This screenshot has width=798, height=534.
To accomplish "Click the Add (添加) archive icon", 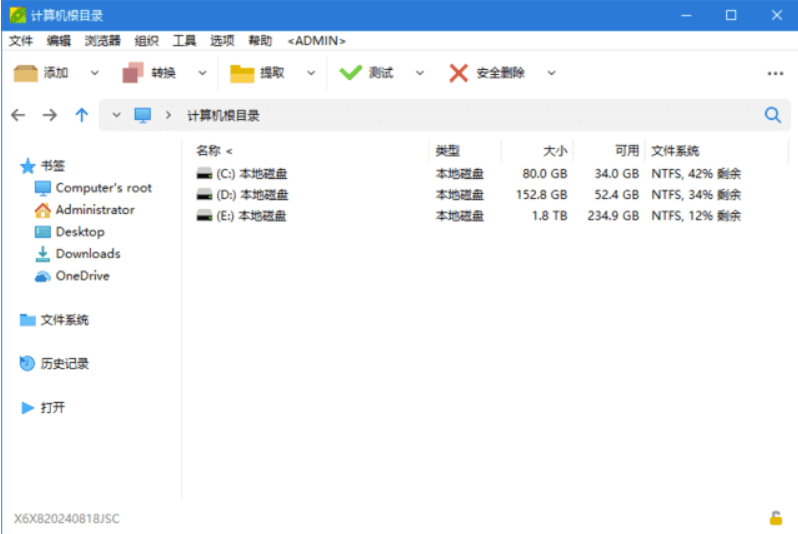I will pyautogui.click(x=26, y=73).
